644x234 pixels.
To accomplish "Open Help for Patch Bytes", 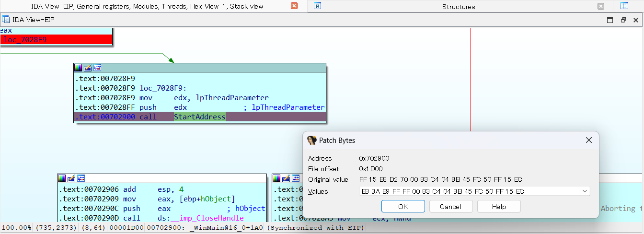I will (499, 206).
